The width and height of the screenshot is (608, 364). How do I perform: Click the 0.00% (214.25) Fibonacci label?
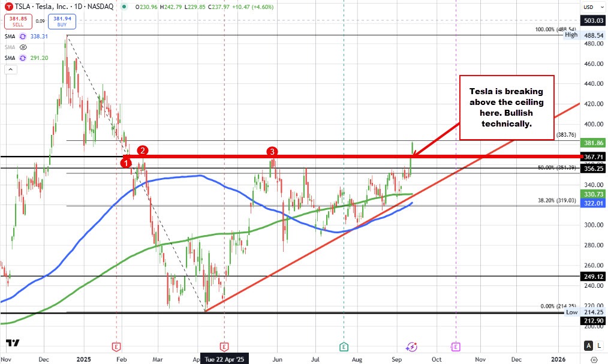click(x=558, y=306)
